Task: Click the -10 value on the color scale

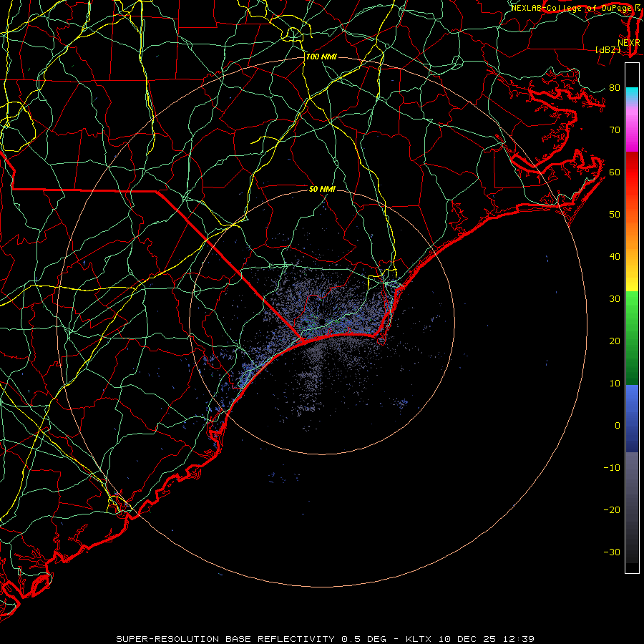Action: coord(612,468)
